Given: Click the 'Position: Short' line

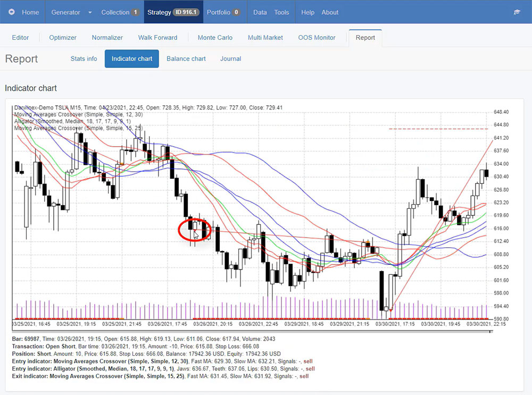Looking at the screenshot, I should [146, 354].
